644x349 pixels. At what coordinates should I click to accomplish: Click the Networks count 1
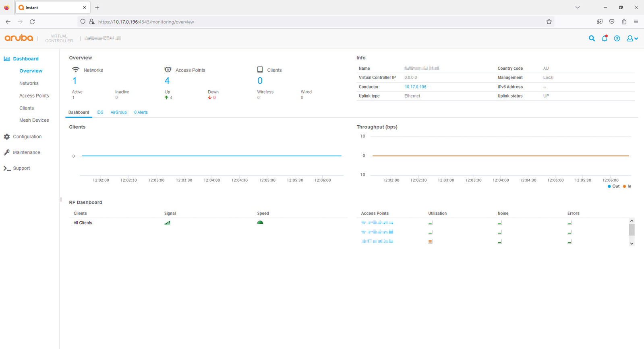75,81
